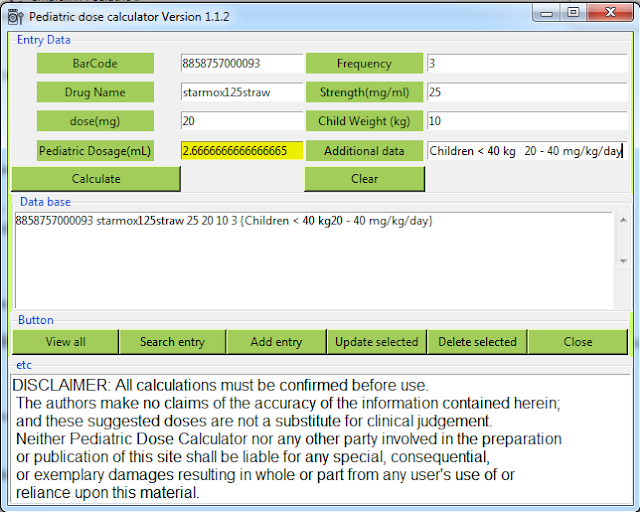Select the yellow Pediatric Dosage result field
The image size is (640, 512).
point(242,151)
